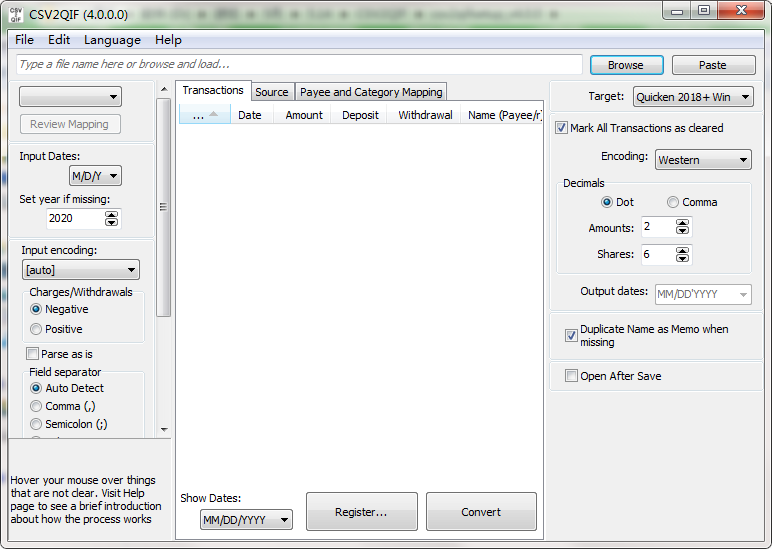Open the Language menu
772x549 pixels.
[x=112, y=40]
